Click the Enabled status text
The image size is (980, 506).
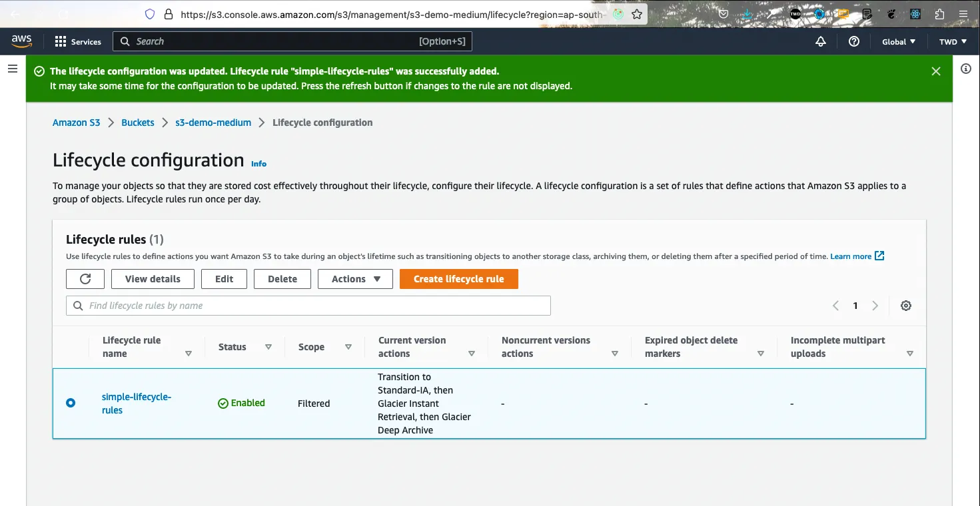tap(248, 403)
